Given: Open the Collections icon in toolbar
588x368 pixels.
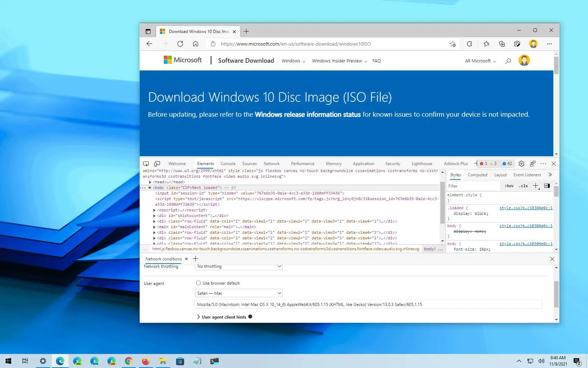Looking at the screenshot, I should (502, 44).
